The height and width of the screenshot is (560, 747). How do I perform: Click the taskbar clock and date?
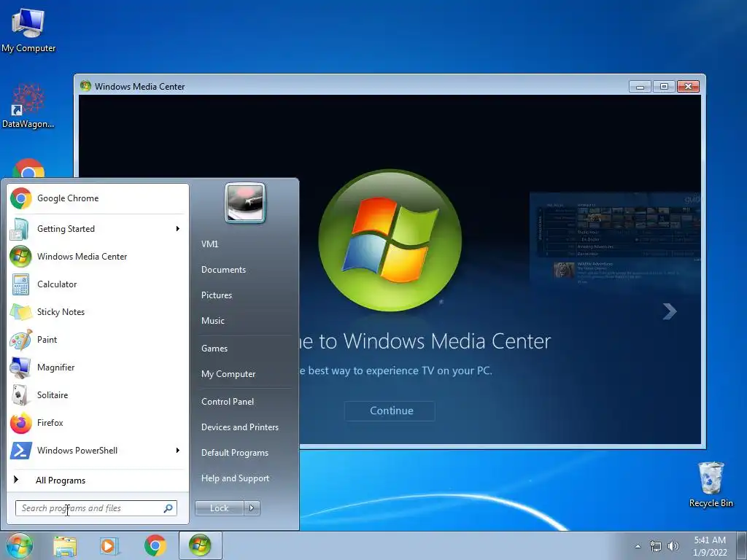click(710, 546)
